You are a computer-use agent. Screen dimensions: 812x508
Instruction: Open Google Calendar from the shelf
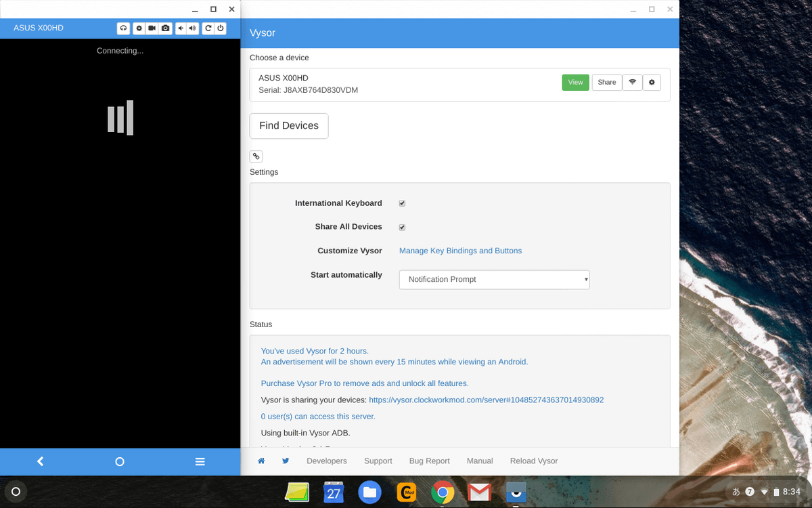(x=334, y=492)
